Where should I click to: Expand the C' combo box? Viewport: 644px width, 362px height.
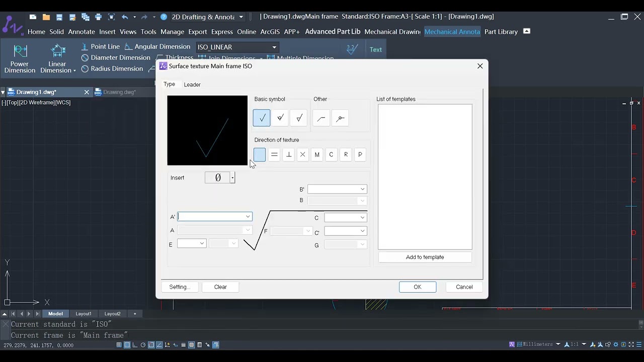tap(362, 231)
